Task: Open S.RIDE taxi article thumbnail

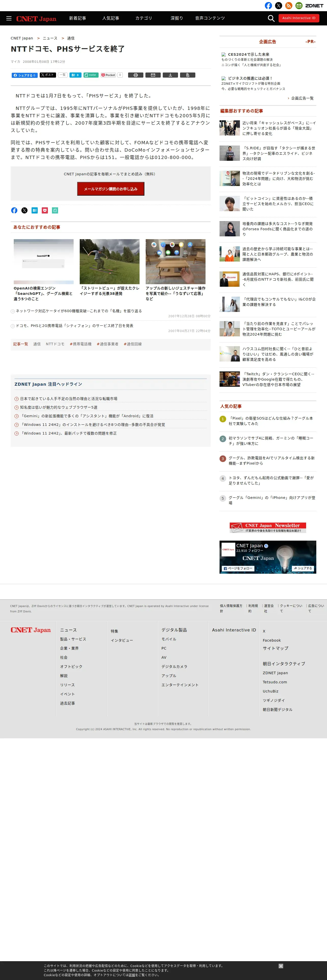Action: click(229, 153)
